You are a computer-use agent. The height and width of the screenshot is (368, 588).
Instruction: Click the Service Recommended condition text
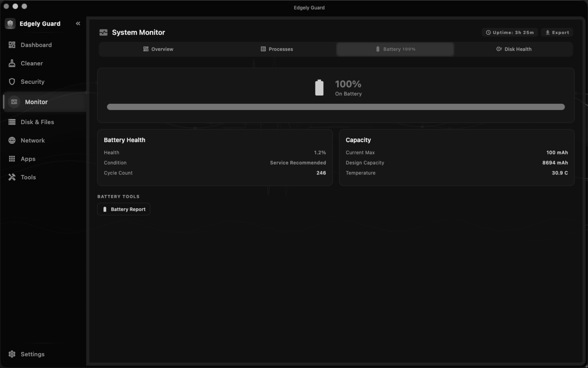pos(298,163)
